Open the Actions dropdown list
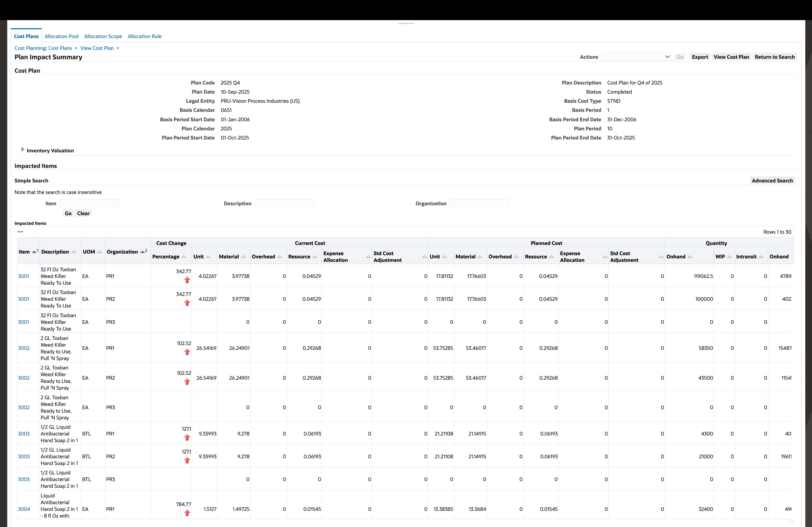812x527 pixels. click(636, 57)
